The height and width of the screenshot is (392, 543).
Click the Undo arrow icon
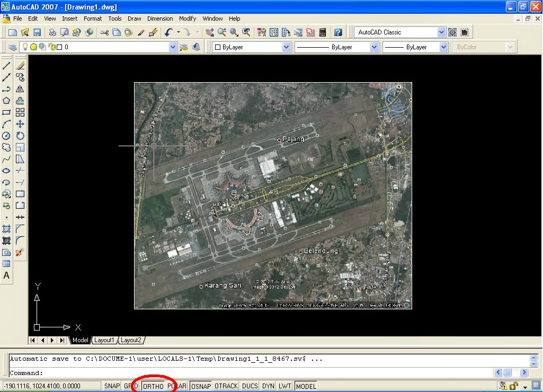(168, 32)
